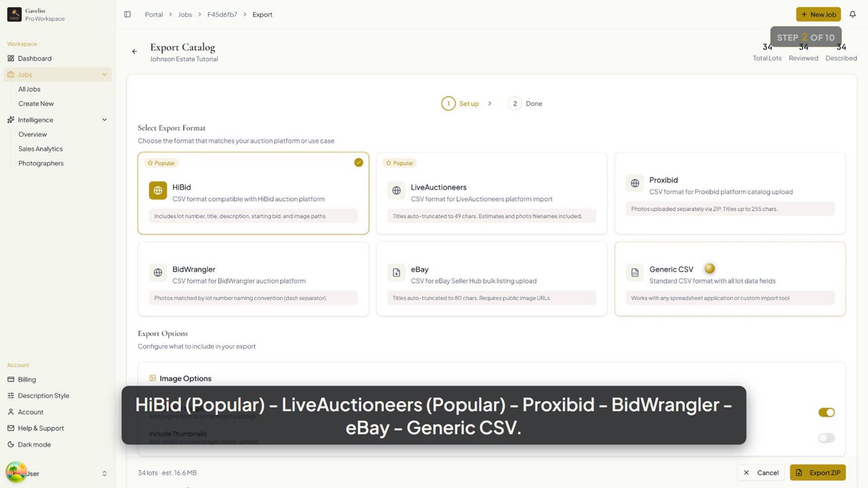This screenshot has width=868, height=488.
Task: Click the Billing card icon
Action: click(11, 380)
